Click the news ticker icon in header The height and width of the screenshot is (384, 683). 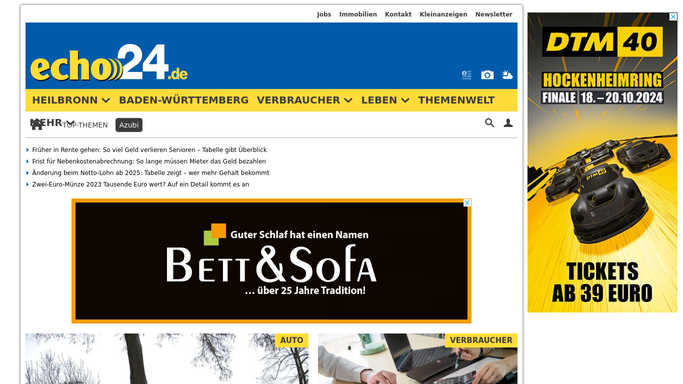(x=467, y=75)
